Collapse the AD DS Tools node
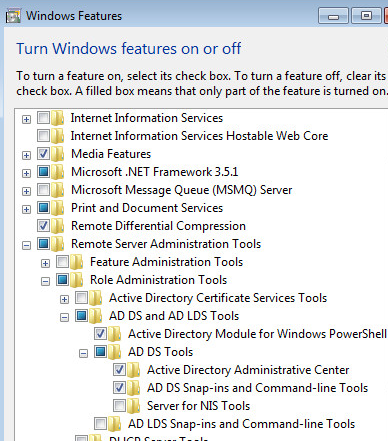The width and height of the screenshot is (388, 441). [x=83, y=354]
